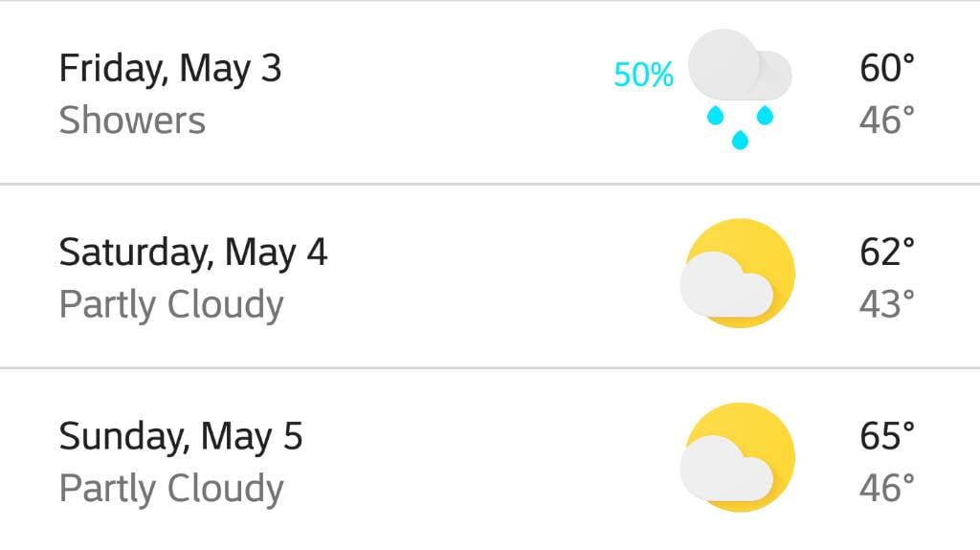
Task: Tap Friday's low temperature of 46°
Action: pos(887,120)
